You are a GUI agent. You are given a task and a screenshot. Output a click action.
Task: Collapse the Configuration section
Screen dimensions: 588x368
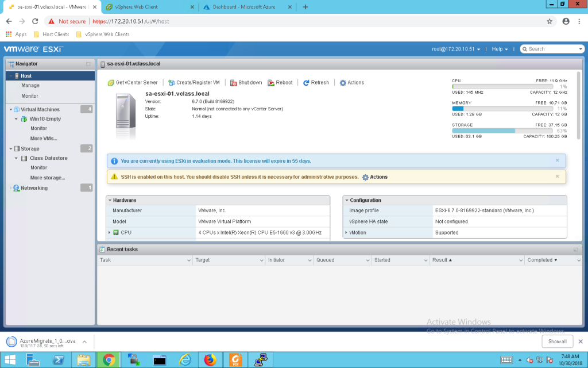click(x=347, y=201)
